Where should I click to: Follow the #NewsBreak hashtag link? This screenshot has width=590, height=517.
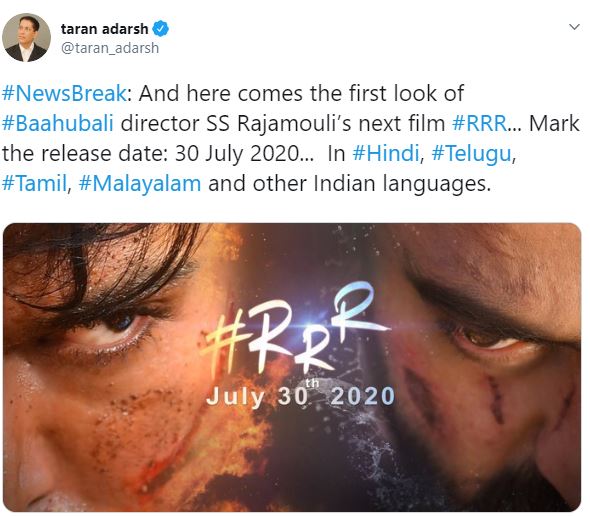pyautogui.click(x=64, y=93)
